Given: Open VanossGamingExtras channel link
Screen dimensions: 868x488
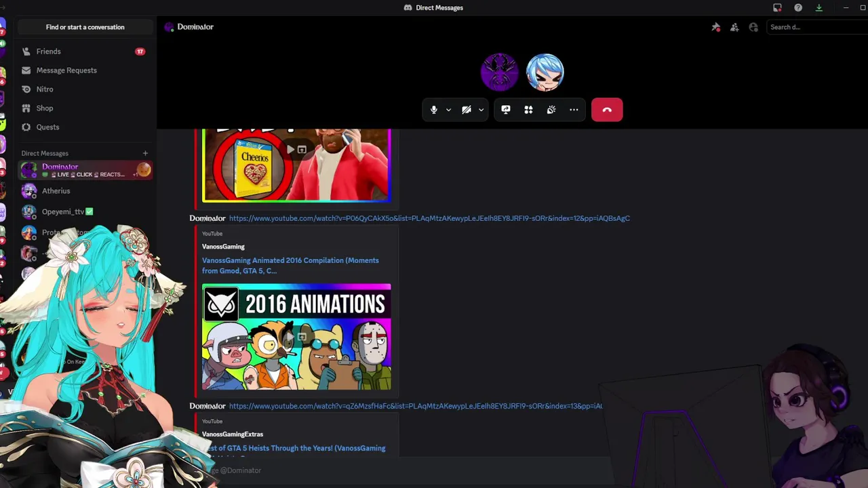Looking at the screenshot, I should (233, 434).
